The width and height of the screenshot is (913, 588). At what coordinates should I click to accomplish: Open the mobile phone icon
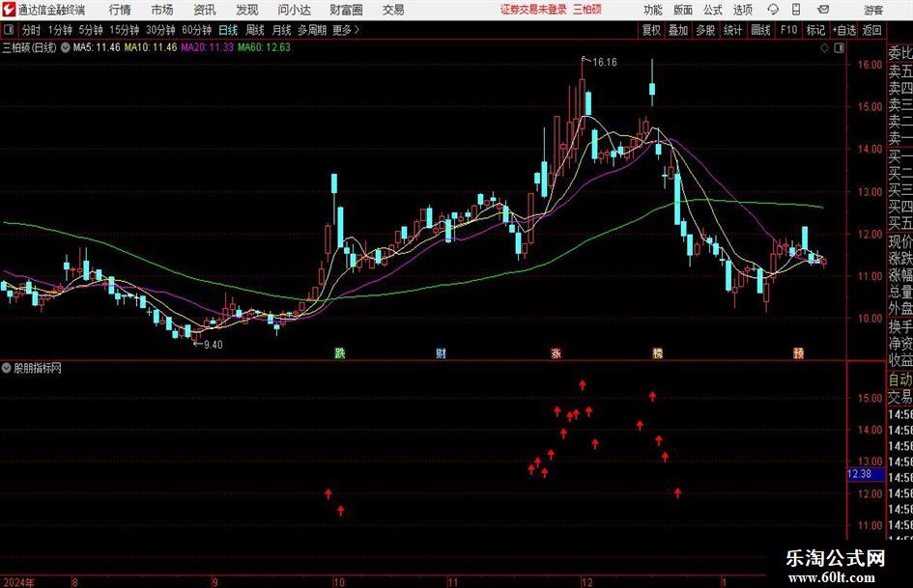[x=796, y=10]
